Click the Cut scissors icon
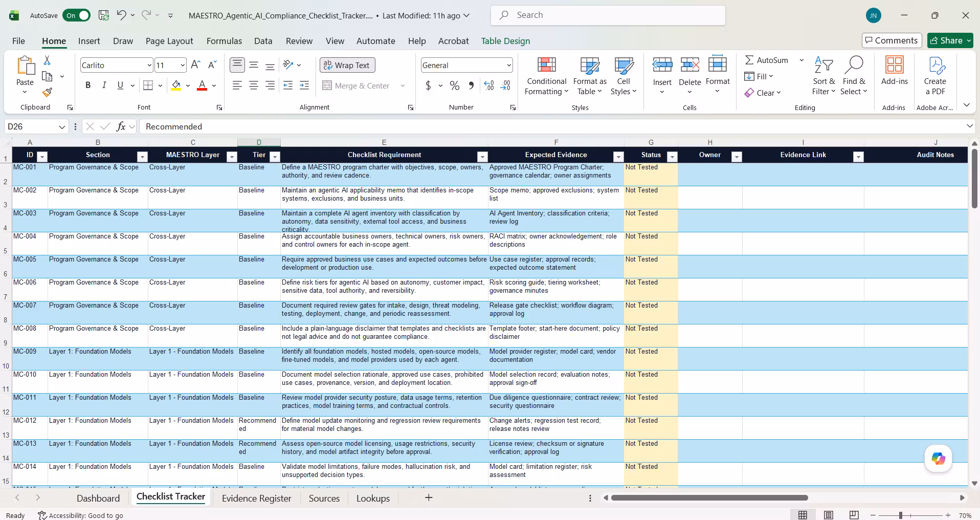Viewport: 980px width, 520px height. [x=47, y=60]
